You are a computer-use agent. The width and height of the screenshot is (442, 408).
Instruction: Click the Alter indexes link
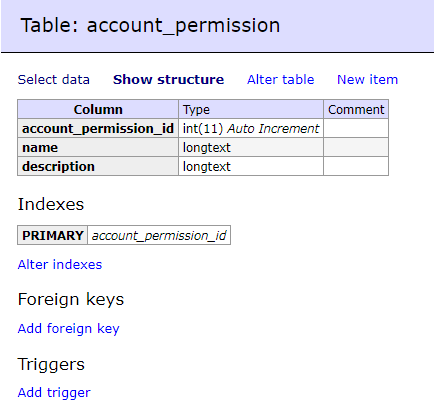[x=60, y=265]
